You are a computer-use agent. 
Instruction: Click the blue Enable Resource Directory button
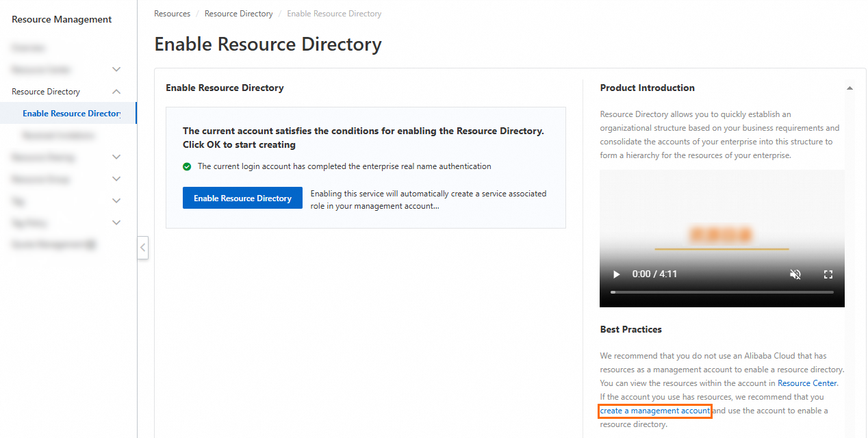pyautogui.click(x=242, y=198)
